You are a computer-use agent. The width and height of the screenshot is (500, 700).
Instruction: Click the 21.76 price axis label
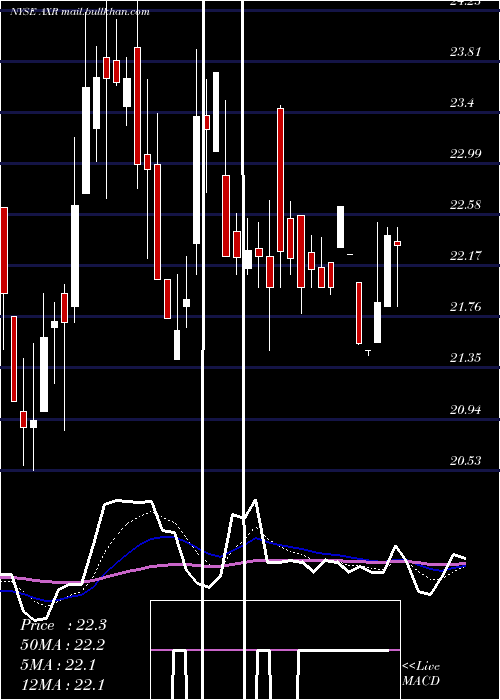pyautogui.click(x=465, y=307)
